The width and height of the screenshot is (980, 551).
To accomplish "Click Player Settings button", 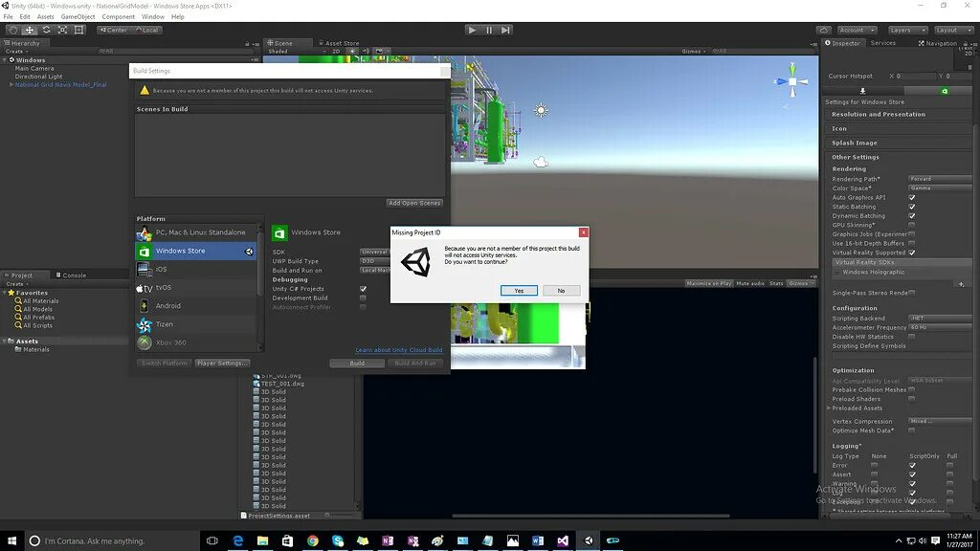I will (222, 363).
